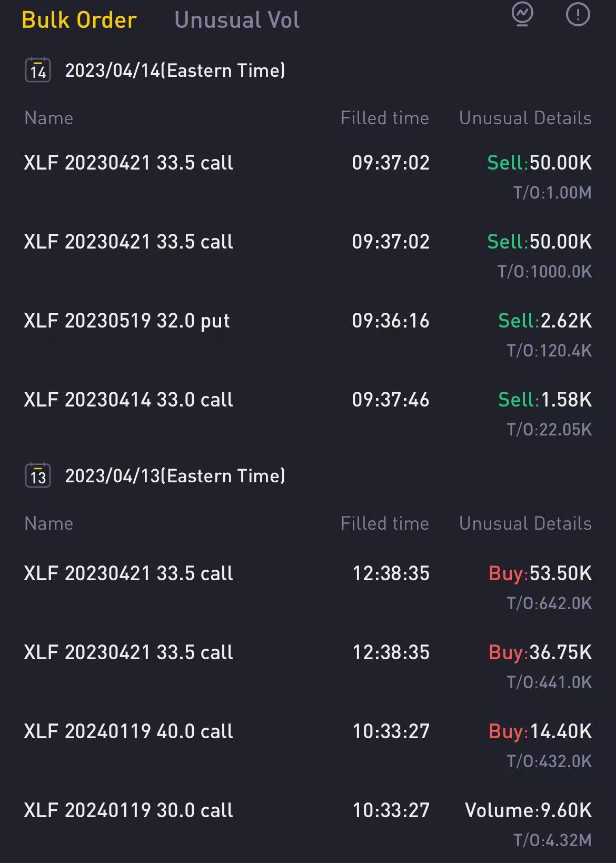The width and height of the screenshot is (616, 863).
Task: Switch to the Unusual Vol tab
Action: click(237, 20)
